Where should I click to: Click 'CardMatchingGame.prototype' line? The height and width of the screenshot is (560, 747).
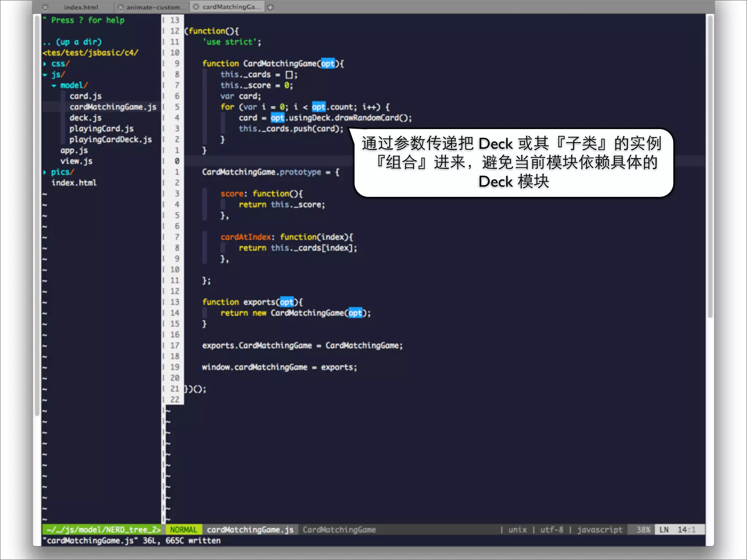pos(271,172)
